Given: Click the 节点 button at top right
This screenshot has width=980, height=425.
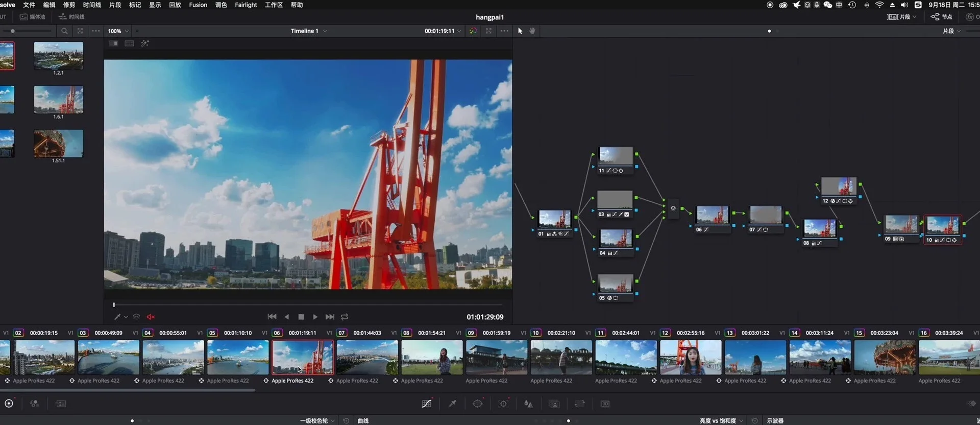Looking at the screenshot, I should pyautogui.click(x=942, y=17).
